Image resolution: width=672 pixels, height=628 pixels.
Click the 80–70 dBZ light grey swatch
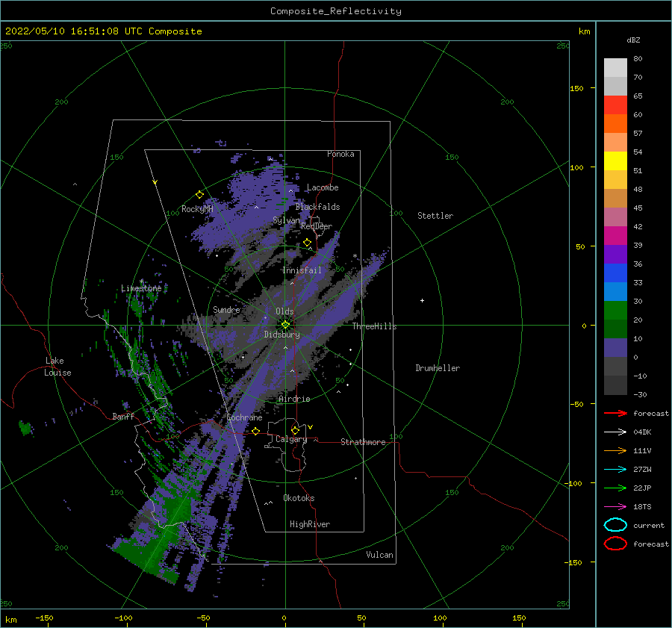pyautogui.click(x=615, y=68)
